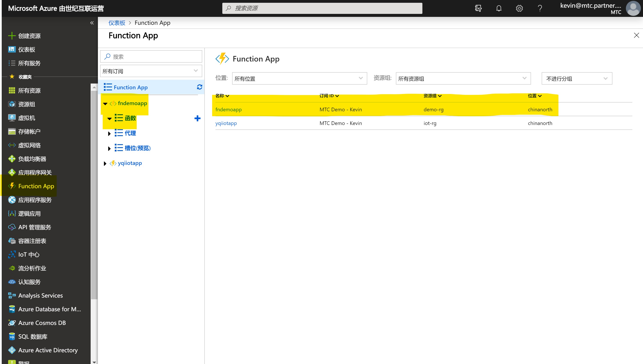Viewport: 643px width, 364px height.
Task: Click the kevin@mtc.partner account name
Action: 590,6
